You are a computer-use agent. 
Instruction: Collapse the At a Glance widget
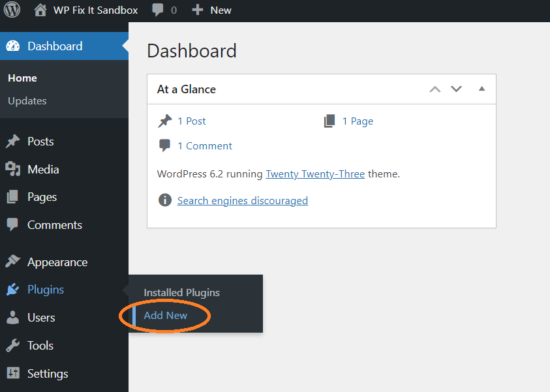[481, 89]
